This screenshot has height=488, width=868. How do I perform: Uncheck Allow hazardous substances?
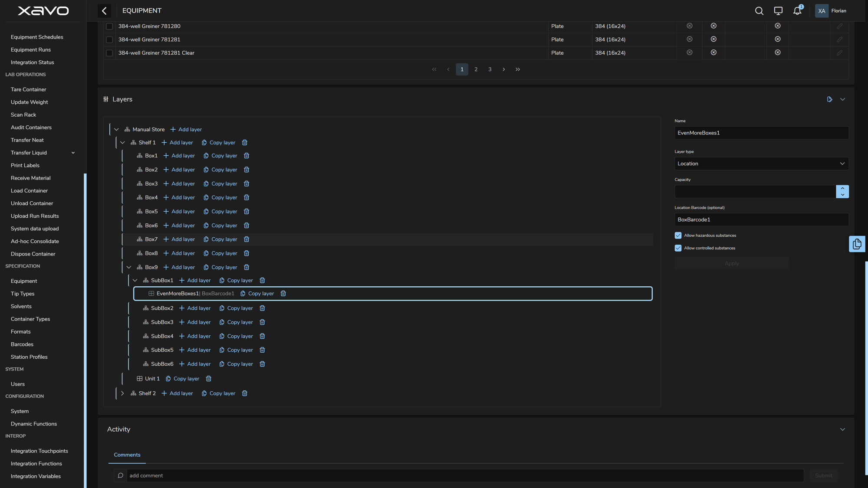click(x=678, y=236)
